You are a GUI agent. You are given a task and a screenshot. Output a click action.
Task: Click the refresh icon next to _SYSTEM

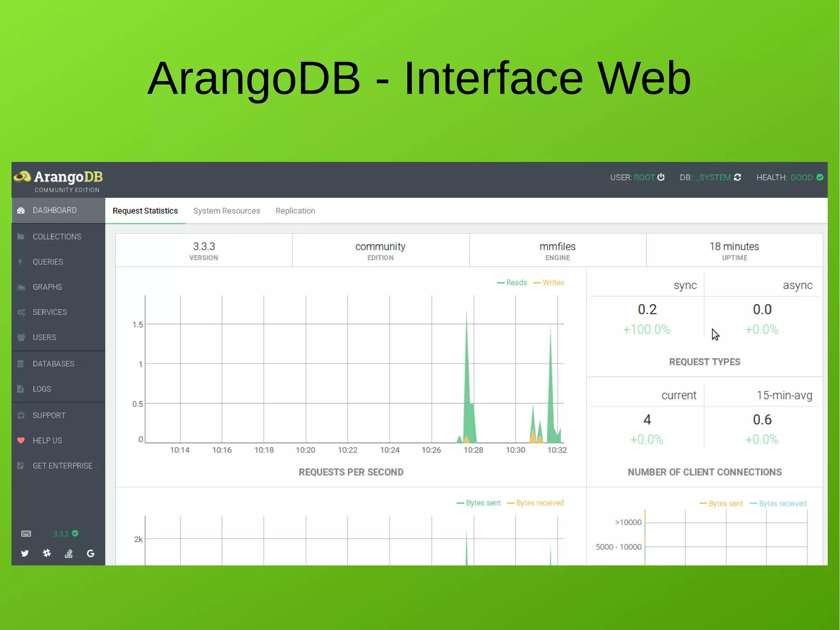[x=737, y=177]
